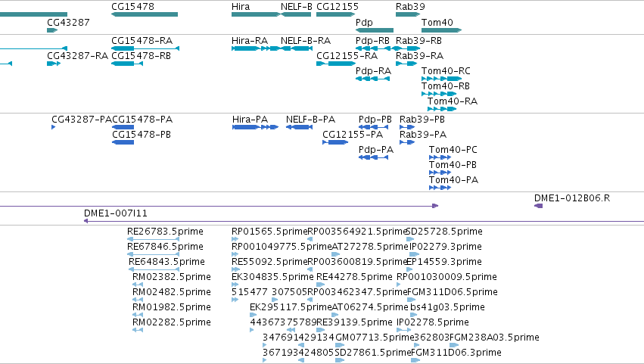Select transcript CG15478-RB

127,64
